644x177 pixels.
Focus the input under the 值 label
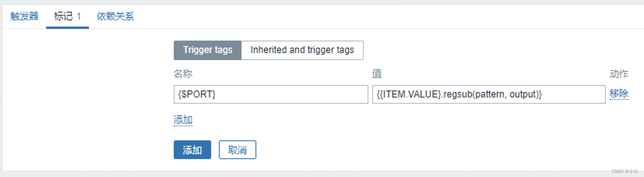[x=489, y=94]
